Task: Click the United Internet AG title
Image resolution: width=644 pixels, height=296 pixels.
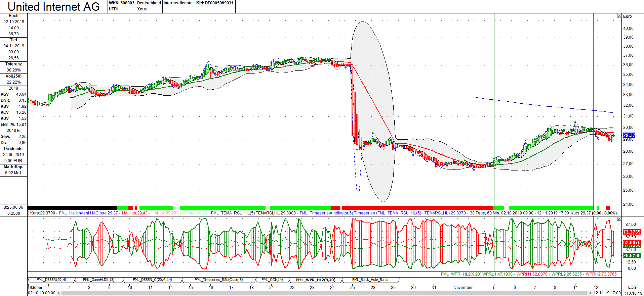Action: [x=54, y=6]
